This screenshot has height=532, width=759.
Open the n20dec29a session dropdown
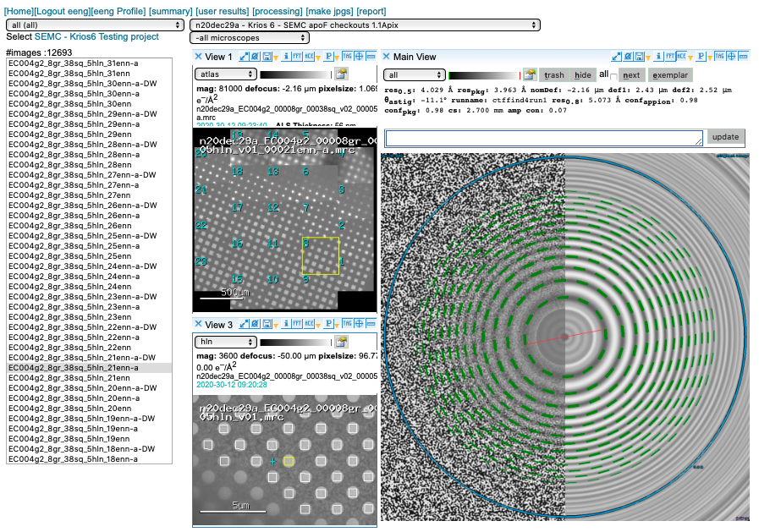coord(365,25)
